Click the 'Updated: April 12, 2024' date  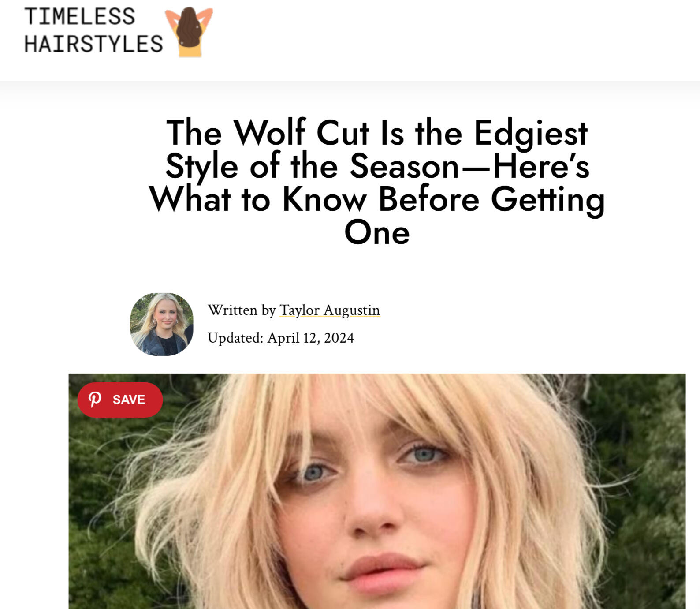pyautogui.click(x=281, y=338)
